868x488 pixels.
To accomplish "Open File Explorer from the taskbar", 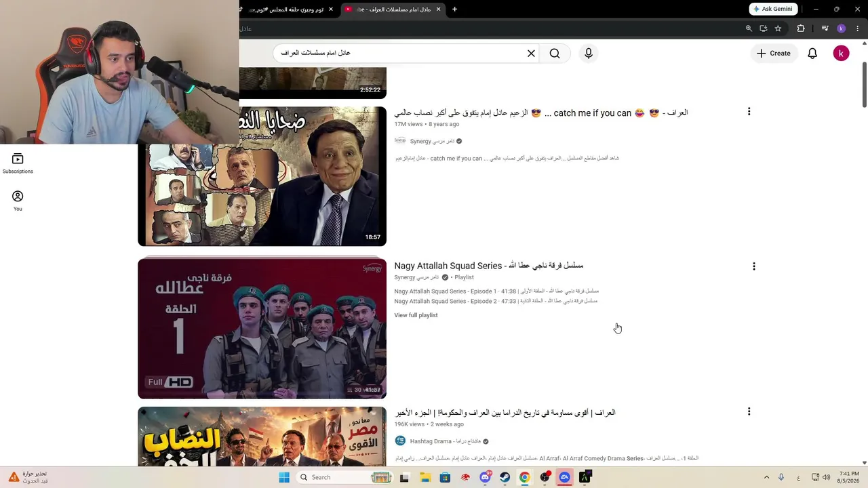I will click(425, 477).
